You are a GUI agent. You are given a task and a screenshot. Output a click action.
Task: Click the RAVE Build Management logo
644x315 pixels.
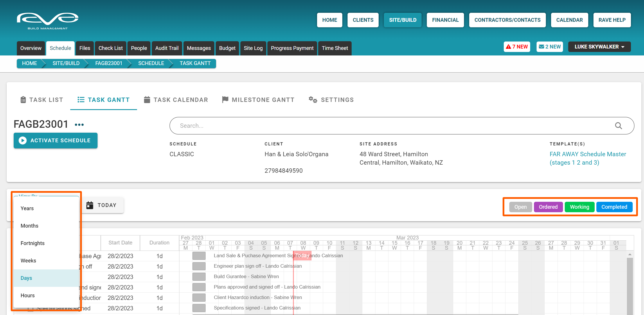[x=48, y=21]
